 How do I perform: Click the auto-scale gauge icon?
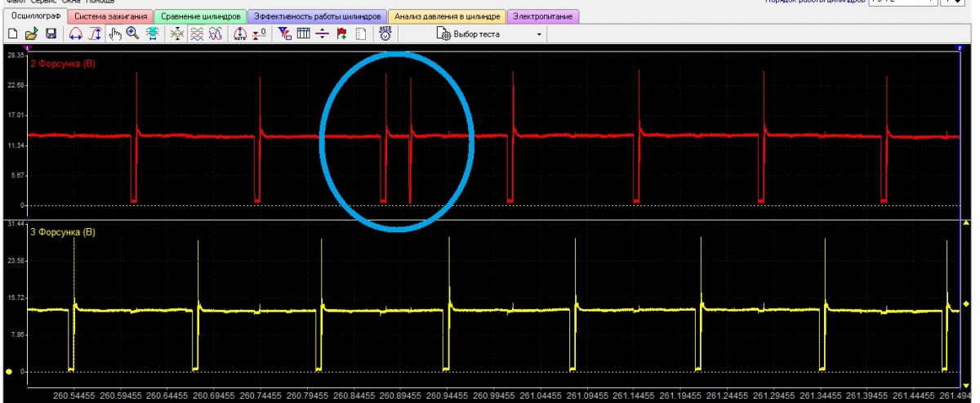(240, 34)
